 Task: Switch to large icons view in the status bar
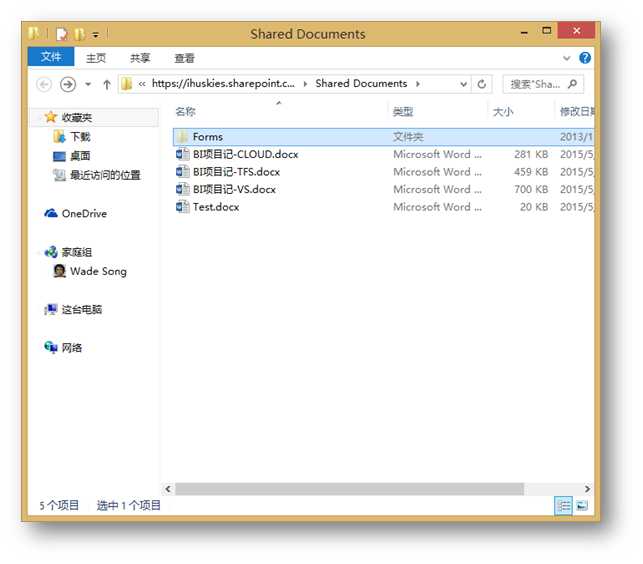click(582, 506)
